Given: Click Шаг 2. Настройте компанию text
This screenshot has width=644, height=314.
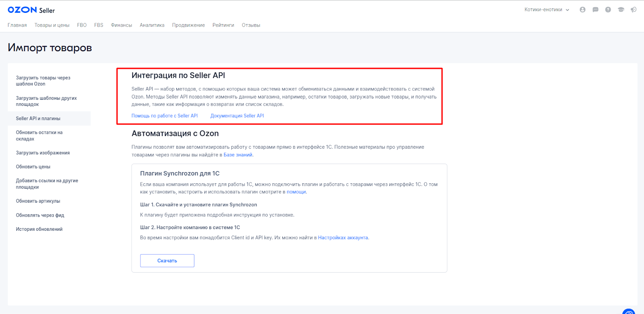Looking at the screenshot, I should tap(190, 228).
